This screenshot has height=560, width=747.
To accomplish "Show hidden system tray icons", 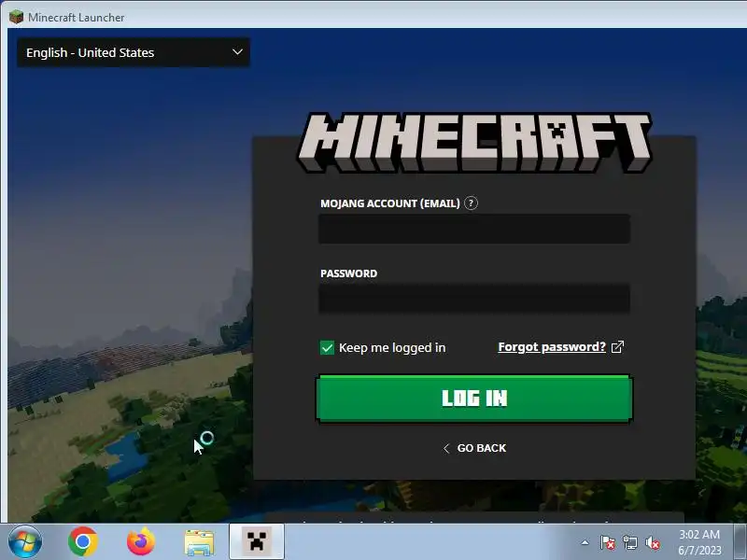I will point(585,542).
